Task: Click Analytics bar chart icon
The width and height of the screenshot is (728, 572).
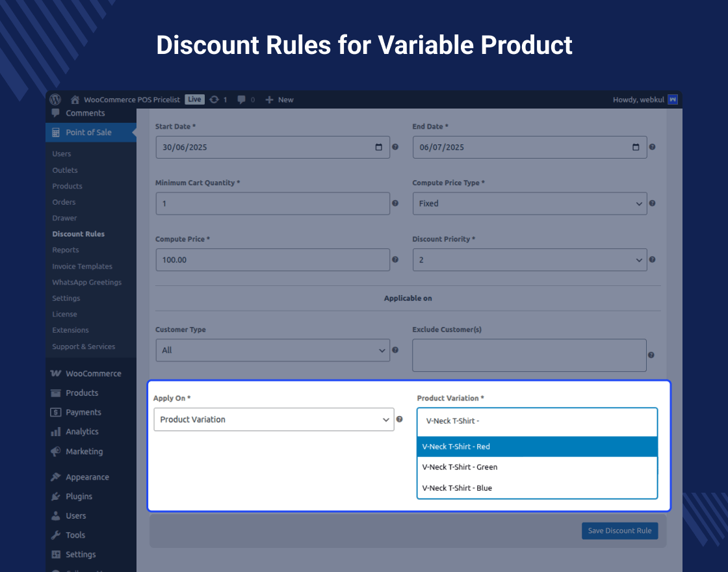Action: 56,432
